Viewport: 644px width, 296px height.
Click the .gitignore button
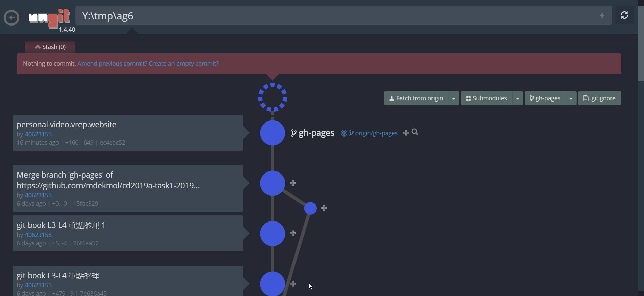[x=599, y=98]
